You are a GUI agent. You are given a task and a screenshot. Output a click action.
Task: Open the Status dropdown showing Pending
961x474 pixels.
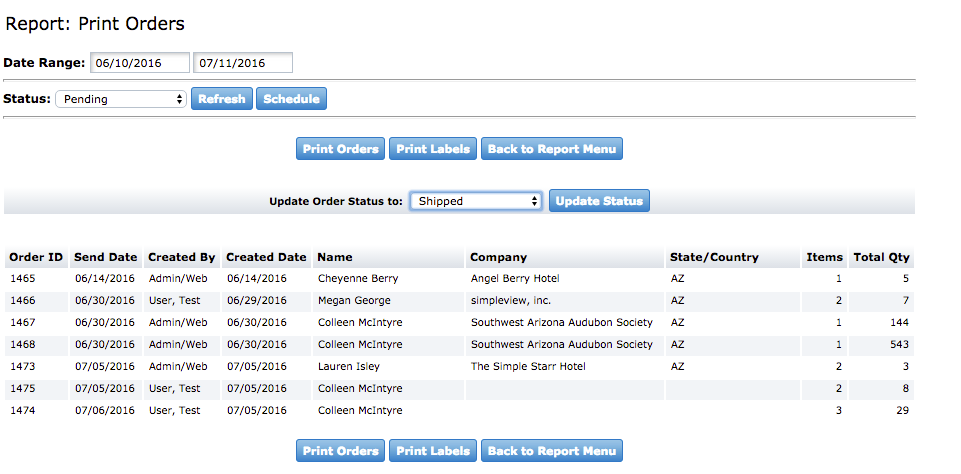(x=121, y=99)
